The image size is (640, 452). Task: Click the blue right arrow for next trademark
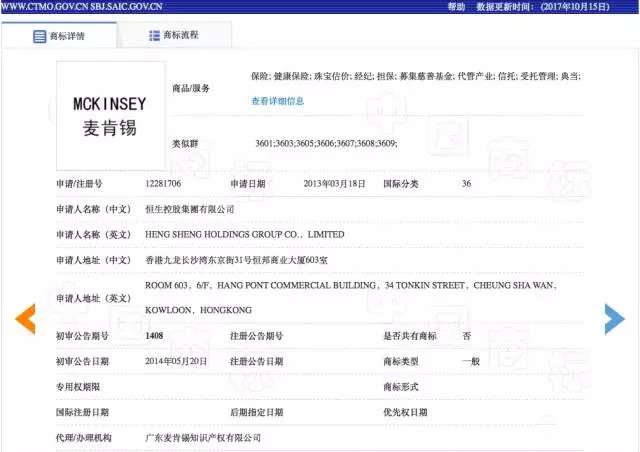(614, 318)
